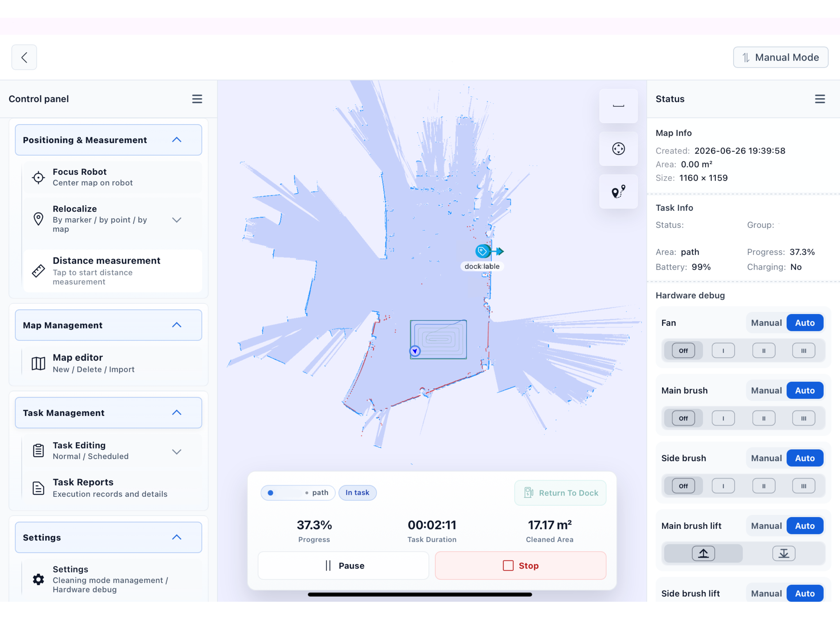The height and width of the screenshot is (630, 840).
Task: Click the route waypoint pin button on the map
Action: [618, 192]
